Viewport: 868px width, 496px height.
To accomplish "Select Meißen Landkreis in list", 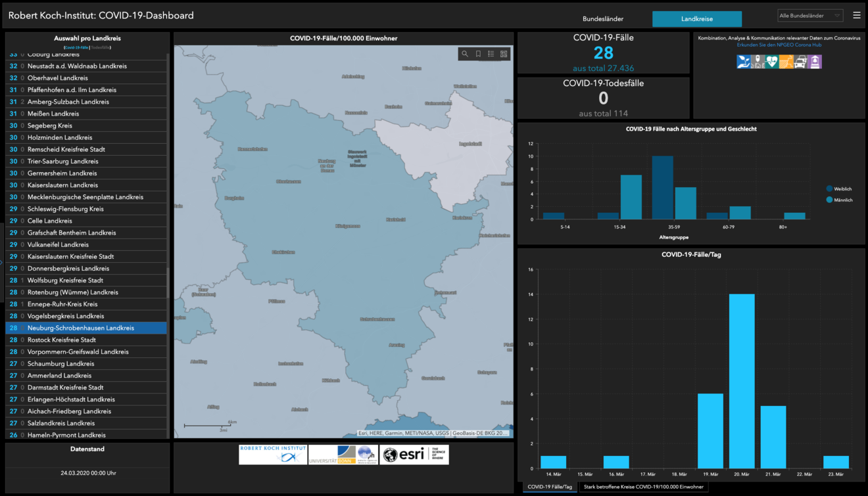I will coord(86,114).
